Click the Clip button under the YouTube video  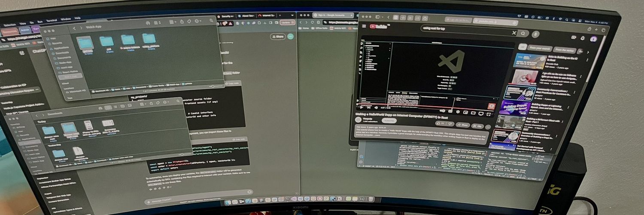point(477,126)
